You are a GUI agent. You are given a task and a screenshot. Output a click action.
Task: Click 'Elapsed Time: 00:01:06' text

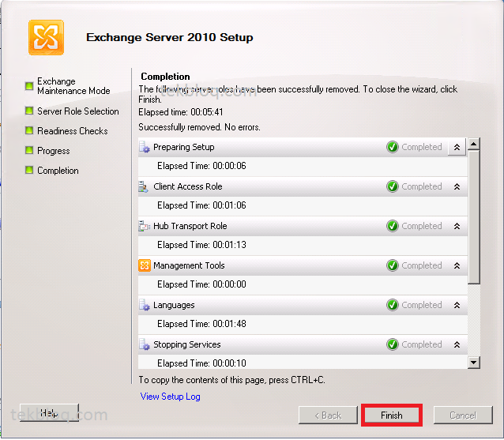[201, 205]
